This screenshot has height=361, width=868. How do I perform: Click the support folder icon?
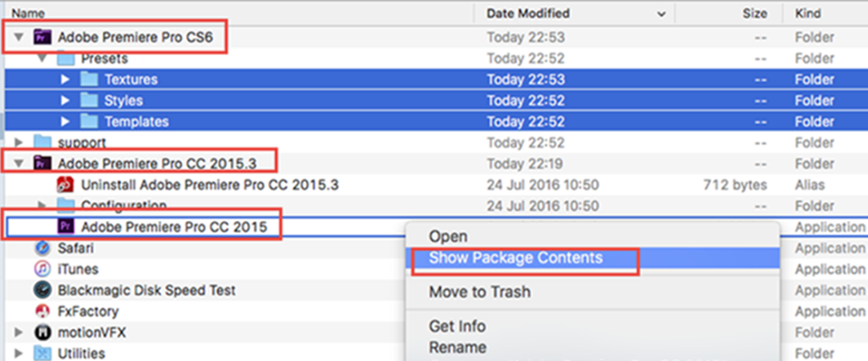pos(42,142)
